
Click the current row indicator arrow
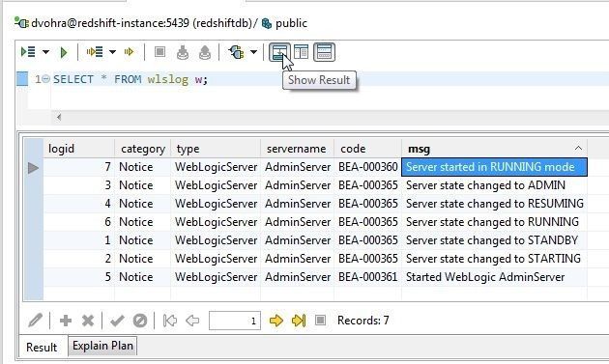tap(34, 168)
